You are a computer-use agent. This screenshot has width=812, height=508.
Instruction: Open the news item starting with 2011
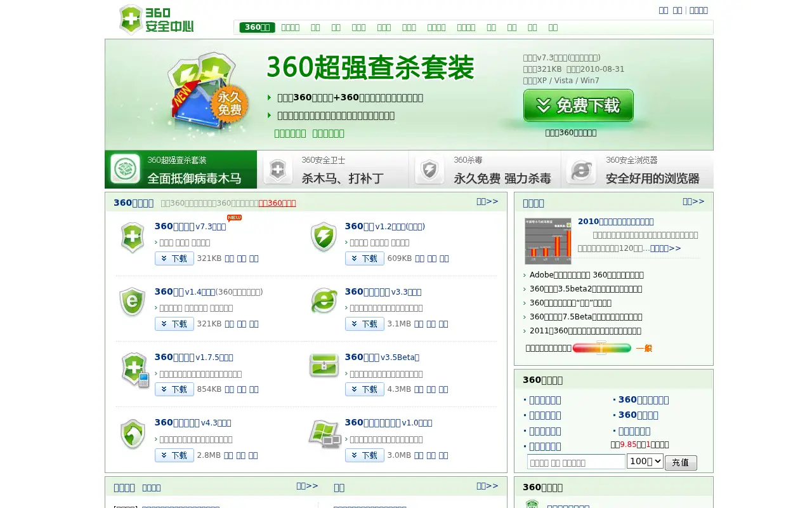click(586, 331)
